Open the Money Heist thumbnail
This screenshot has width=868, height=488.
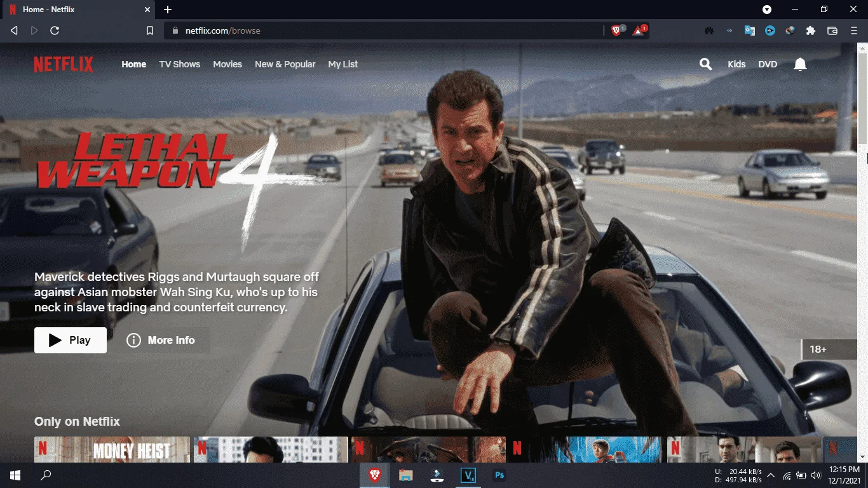point(112,449)
